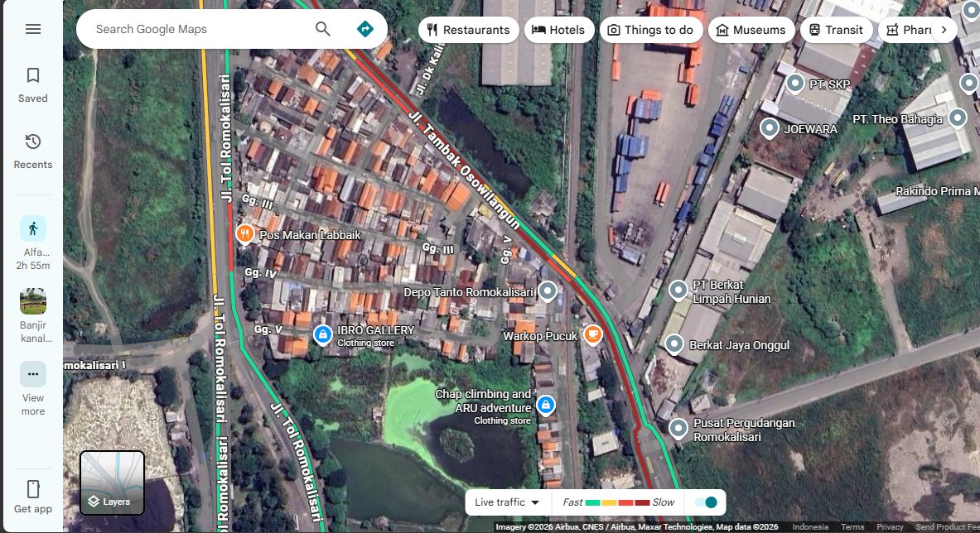Filter by Hotels chip

coord(559,30)
